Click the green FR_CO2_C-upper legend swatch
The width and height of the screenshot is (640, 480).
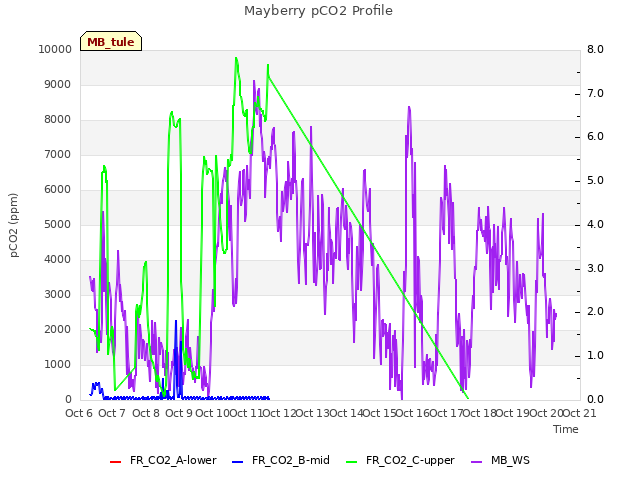[x=351, y=462]
